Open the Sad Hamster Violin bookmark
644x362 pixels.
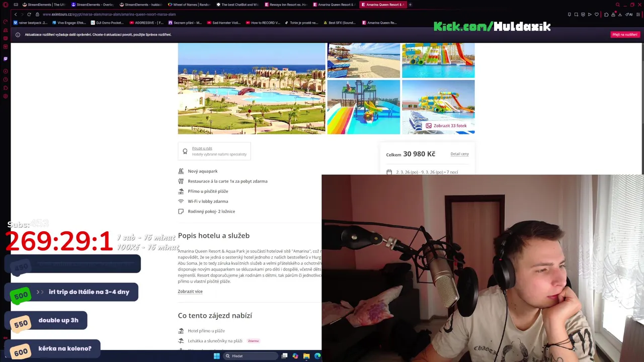(224, 23)
